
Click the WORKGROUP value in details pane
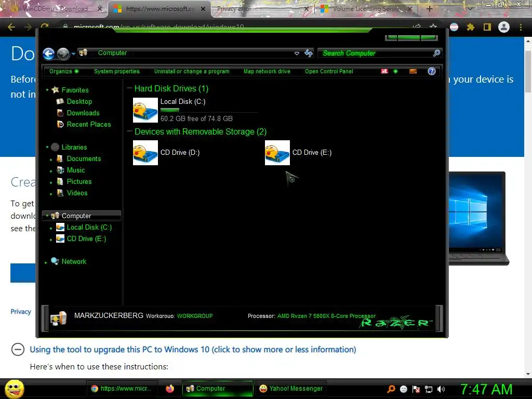(x=195, y=316)
